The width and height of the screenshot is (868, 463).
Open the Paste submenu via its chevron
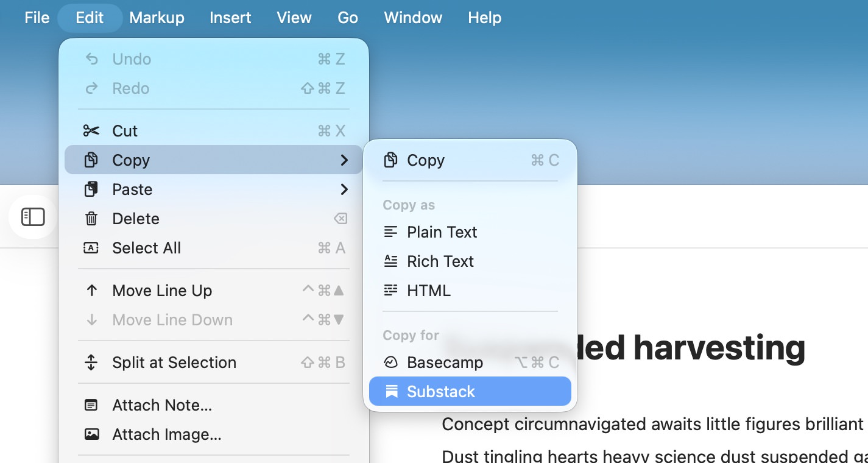[345, 189]
